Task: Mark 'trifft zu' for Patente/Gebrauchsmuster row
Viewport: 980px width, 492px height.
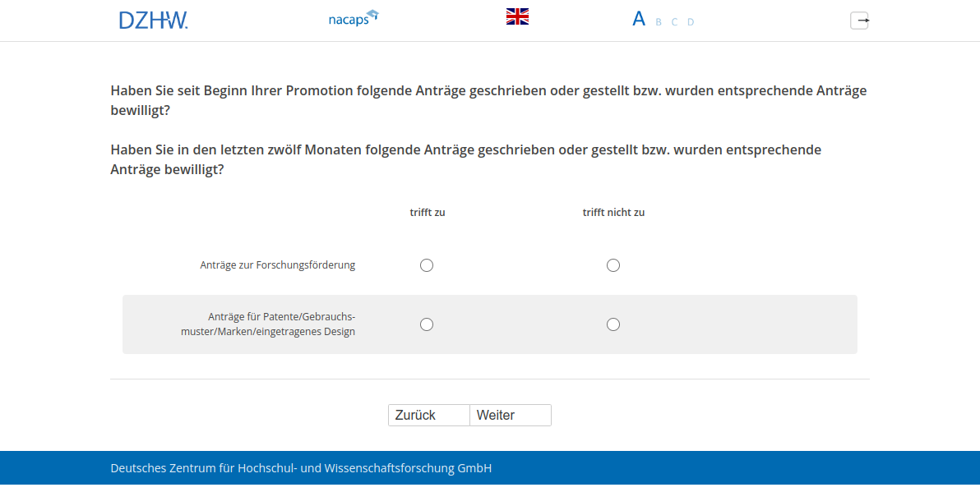Action: (x=427, y=324)
